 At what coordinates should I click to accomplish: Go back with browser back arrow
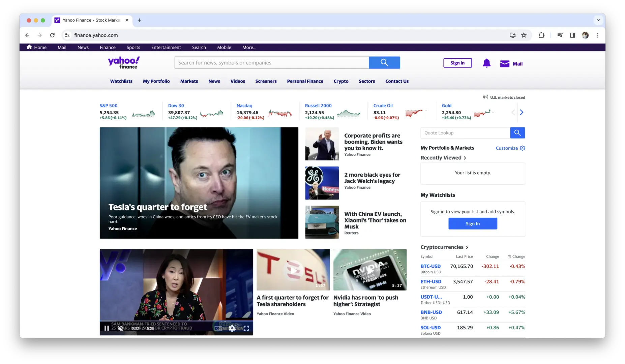pos(27,35)
